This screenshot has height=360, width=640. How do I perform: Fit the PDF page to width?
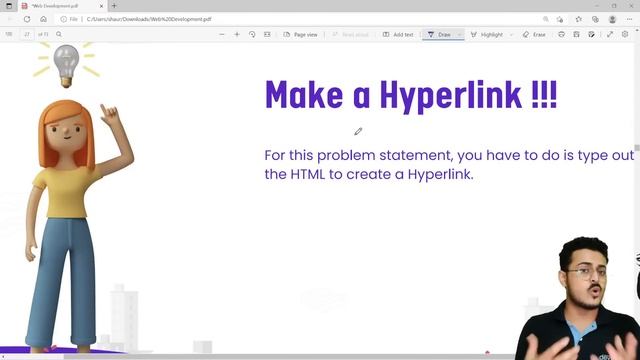(267, 35)
